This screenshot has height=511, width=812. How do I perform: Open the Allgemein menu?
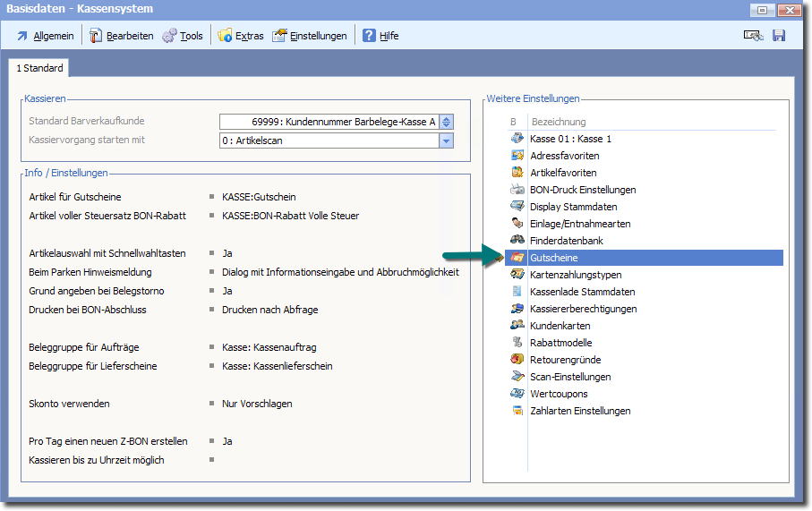point(45,36)
